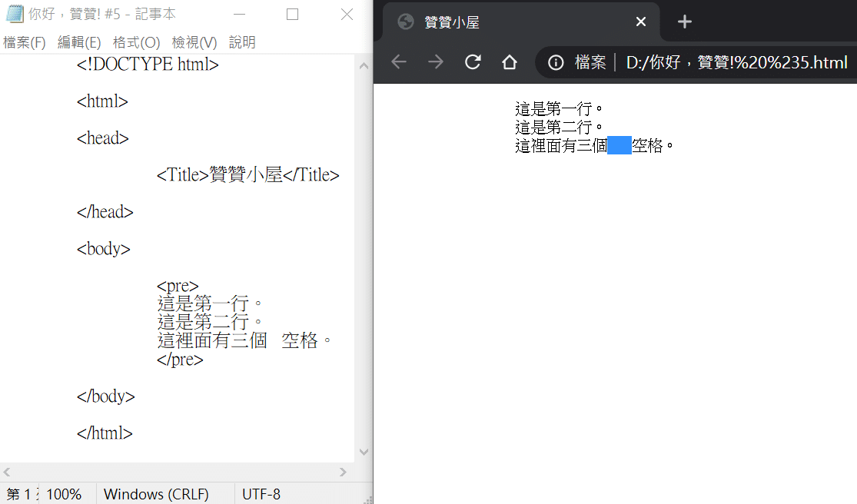Maximize the Notepad window
The height and width of the screenshot is (504, 857).
pyautogui.click(x=292, y=14)
